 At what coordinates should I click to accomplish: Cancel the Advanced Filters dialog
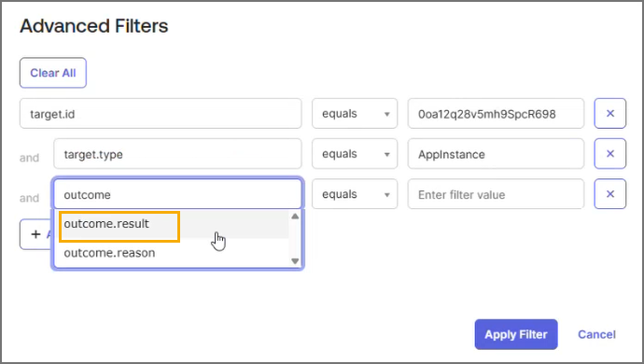click(x=596, y=334)
